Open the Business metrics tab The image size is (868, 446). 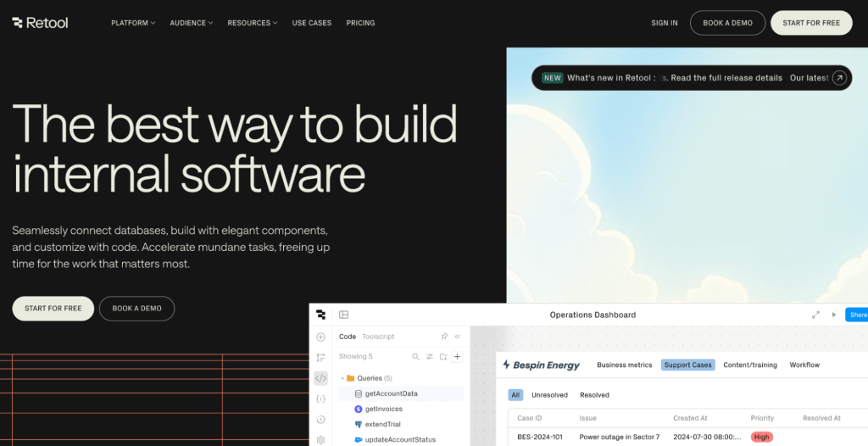(625, 365)
